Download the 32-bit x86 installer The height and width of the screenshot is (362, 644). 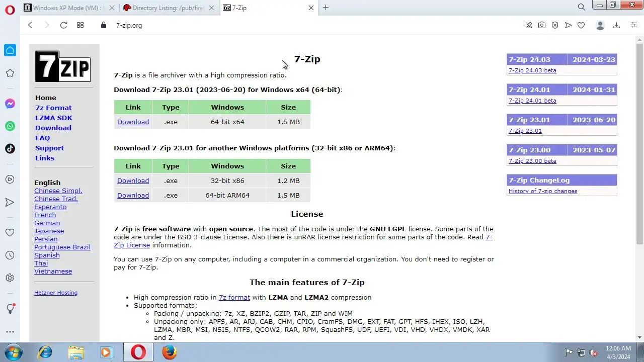pyautogui.click(x=133, y=180)
